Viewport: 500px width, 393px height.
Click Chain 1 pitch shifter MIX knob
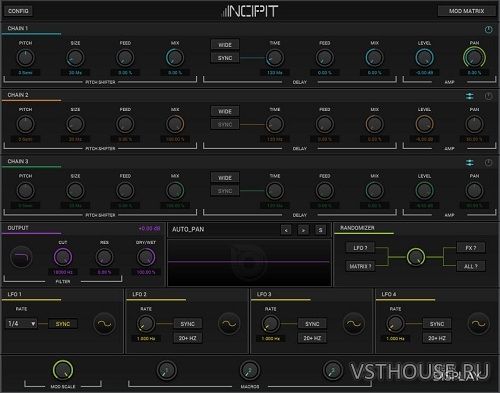[x=175, y=58]
